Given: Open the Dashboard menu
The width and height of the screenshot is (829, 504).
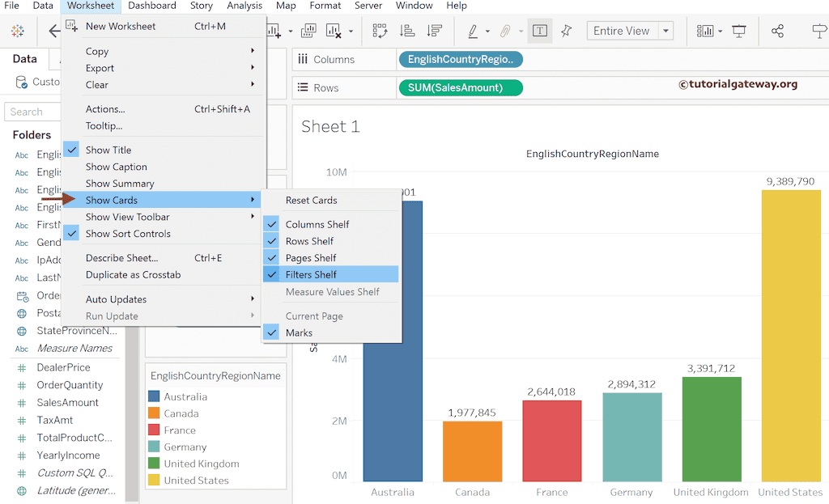Looking at the screenshot, I should pyautogui.click(x=151, y=6).
